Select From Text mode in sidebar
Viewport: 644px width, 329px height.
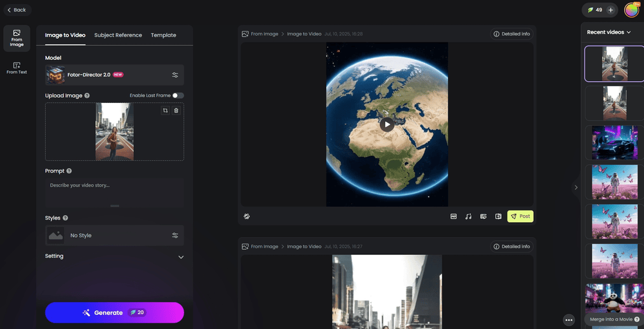[x=17, y=68]
